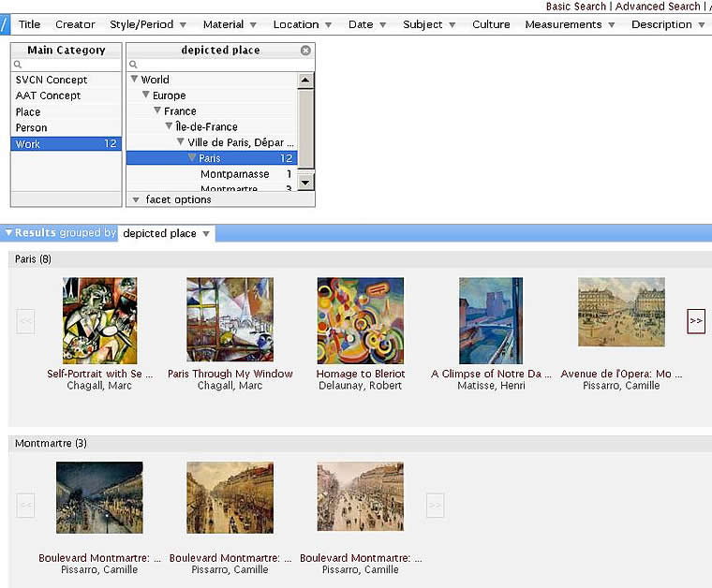Select Montparnasse in depicted place tree

(235, 174)
